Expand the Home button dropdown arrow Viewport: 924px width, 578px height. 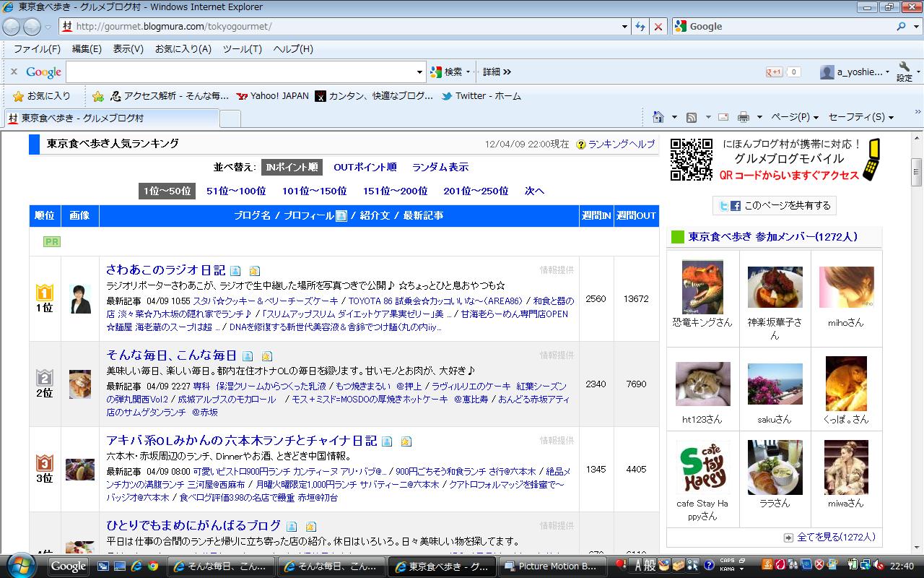pos(674,117)
